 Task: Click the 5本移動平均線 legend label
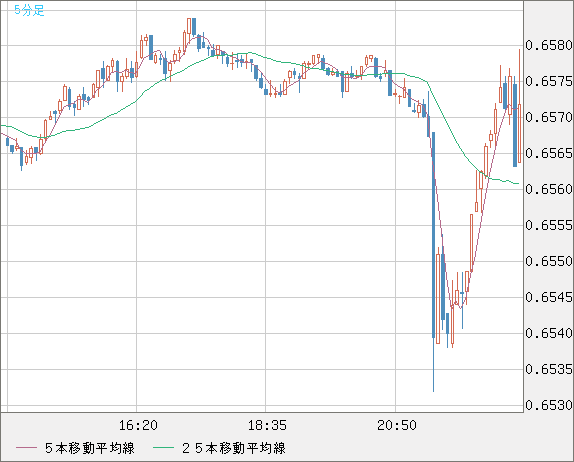[x=90, y=448]
